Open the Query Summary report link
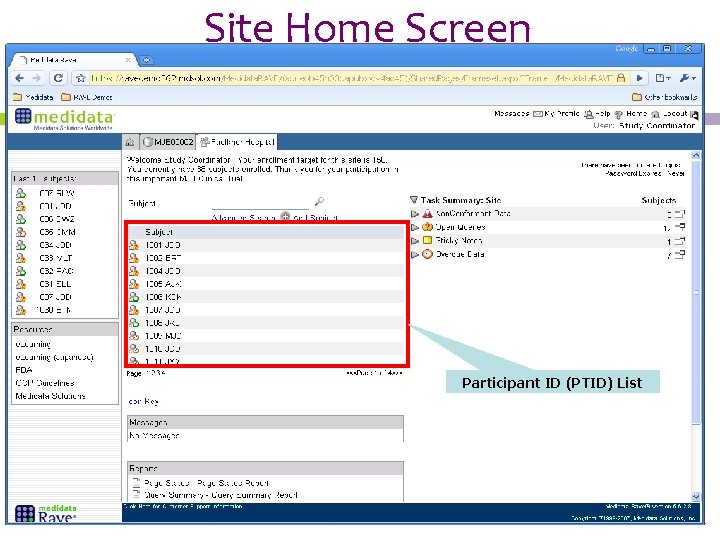Screen dimensions: 720x540 pyautogui.click(x=220, y=495)
